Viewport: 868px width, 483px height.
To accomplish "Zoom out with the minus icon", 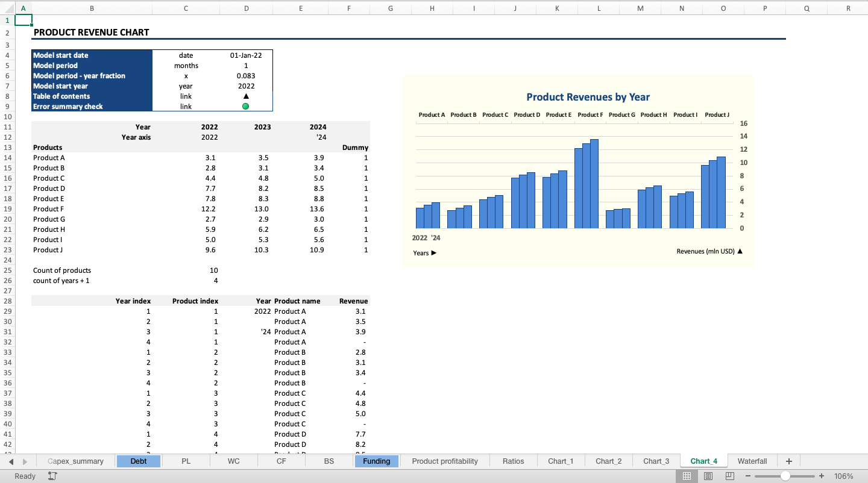I will tap(747, 476).
